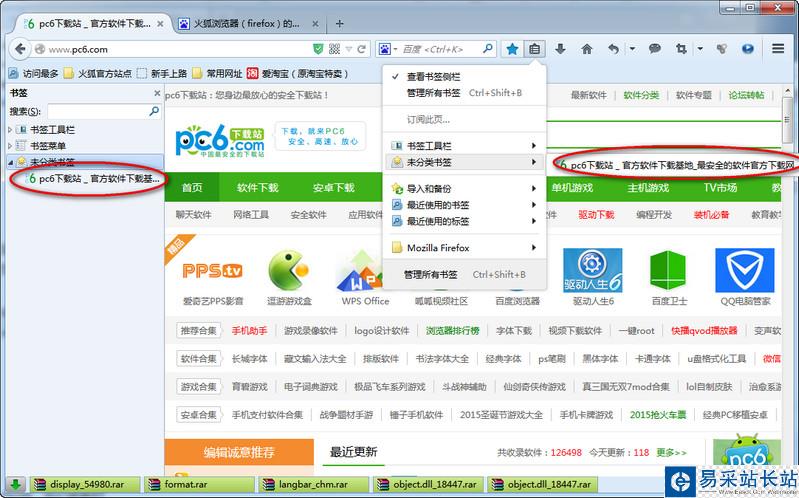Click 安卓下载 in green navigation bar
The image size is (799, 498).
pyautogui.click(x=333, y=188)
